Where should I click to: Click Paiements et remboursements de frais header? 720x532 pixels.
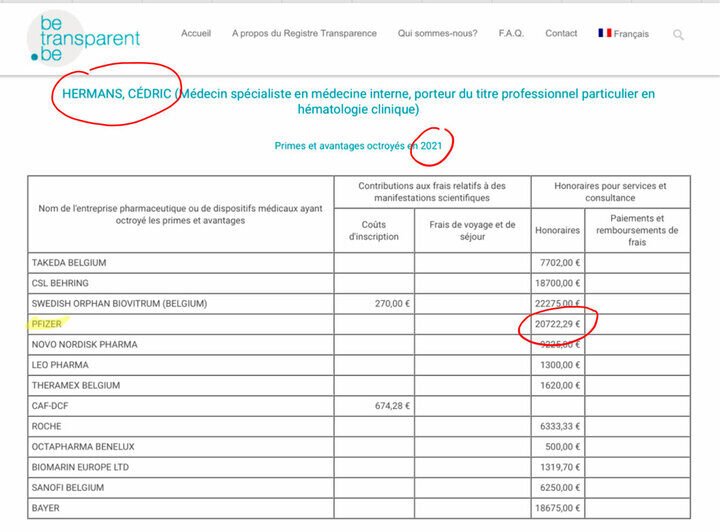pyautogui.click(x=637, y=230)
